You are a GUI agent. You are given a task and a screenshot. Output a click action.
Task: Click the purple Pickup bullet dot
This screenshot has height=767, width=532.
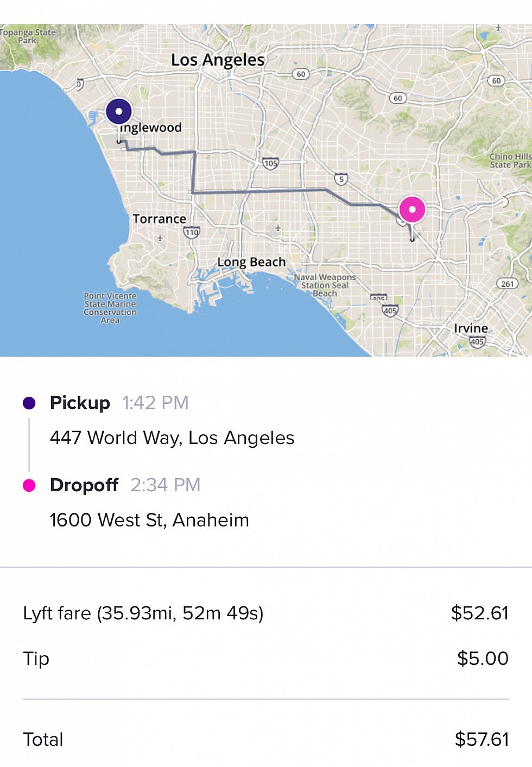point(29,403)
